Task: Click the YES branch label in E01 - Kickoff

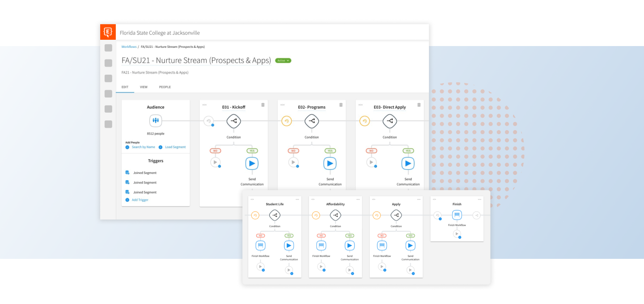Action: click(252, 151)
